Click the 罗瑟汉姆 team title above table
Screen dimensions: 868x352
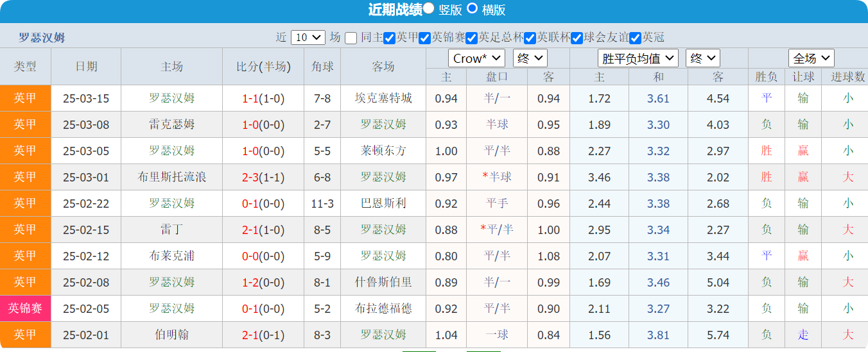coord(42,38)
